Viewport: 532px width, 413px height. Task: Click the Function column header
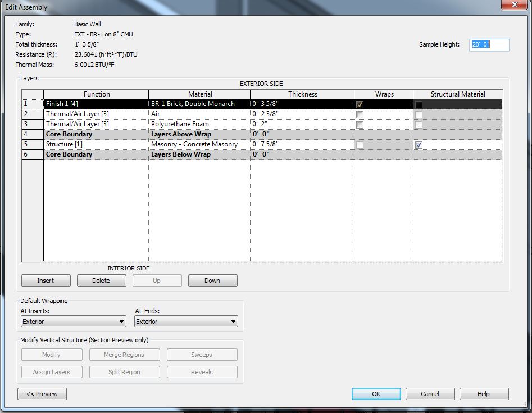pos(96,94)
